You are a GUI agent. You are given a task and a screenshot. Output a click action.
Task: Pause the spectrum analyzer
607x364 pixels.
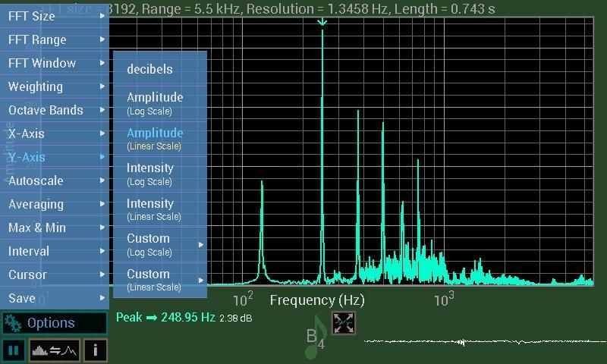coord(13,350)
